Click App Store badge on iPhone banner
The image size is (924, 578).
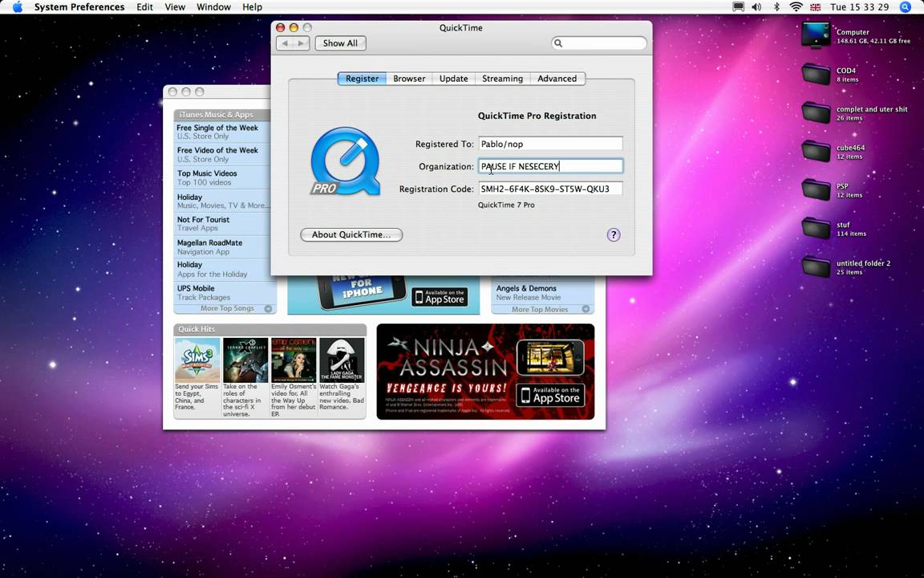point(440,297)
